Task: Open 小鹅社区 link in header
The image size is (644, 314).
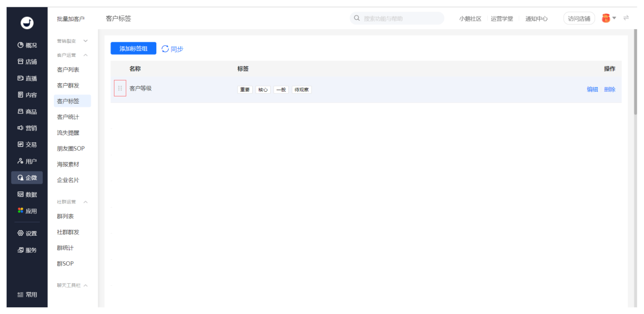Action: pos(470,19)
